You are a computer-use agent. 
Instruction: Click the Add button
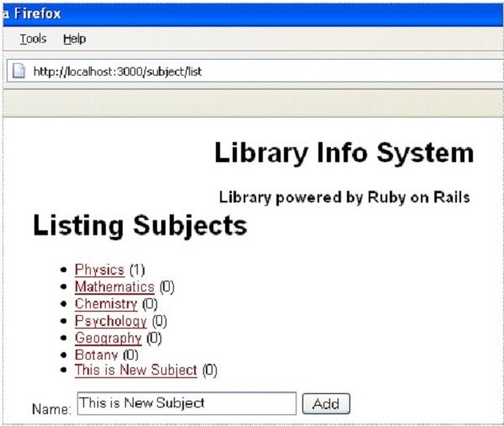(x=326, y=404)
